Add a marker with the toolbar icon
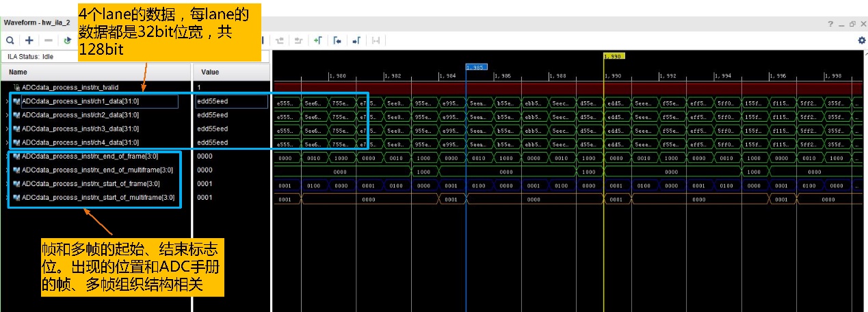The height and width of the screenshot is (312, 868). point(318,41)
